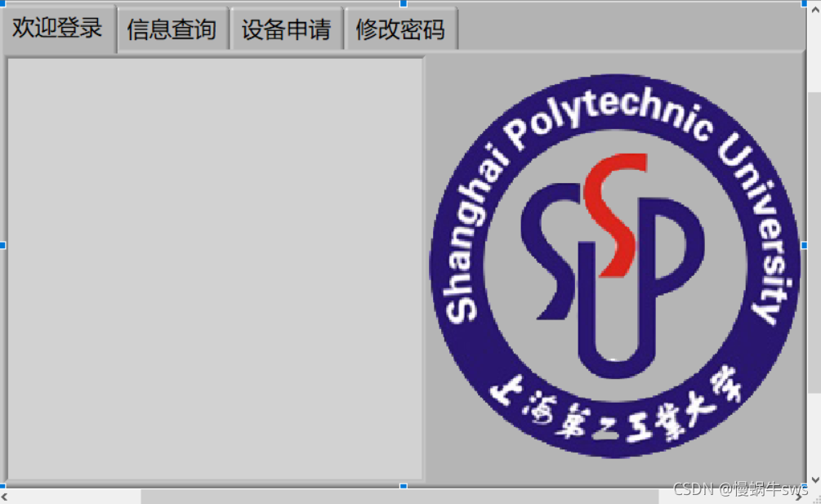Click the Shanghai Polytechnic University logo image
Viewport: 821px width, 504px height.
click(614, 265)
